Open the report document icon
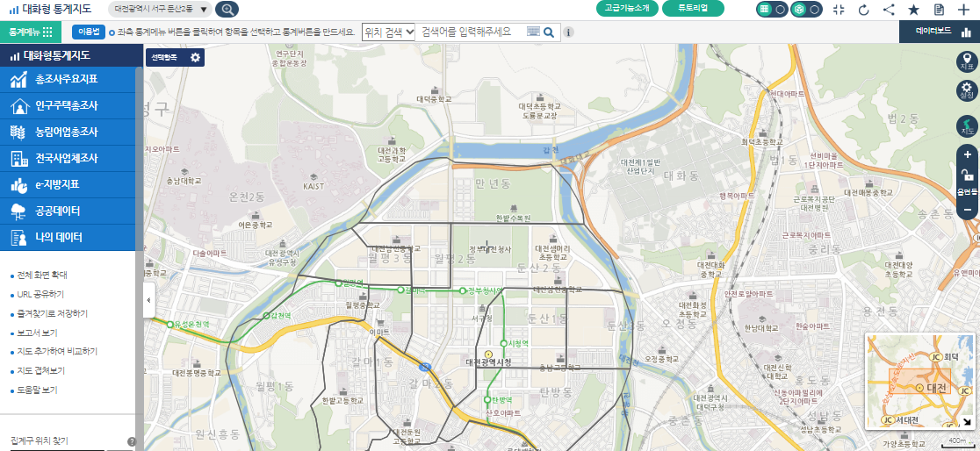The height and width of the screenshot is (451, 980). [x=939, y=10]
